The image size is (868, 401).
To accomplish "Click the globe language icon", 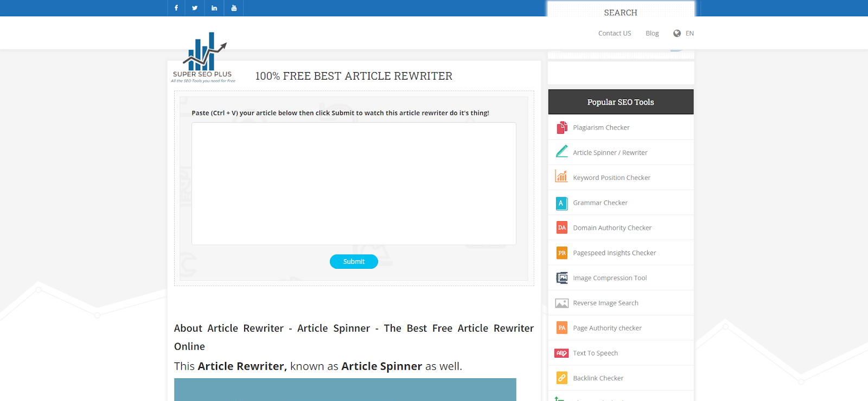I will 677,33.
